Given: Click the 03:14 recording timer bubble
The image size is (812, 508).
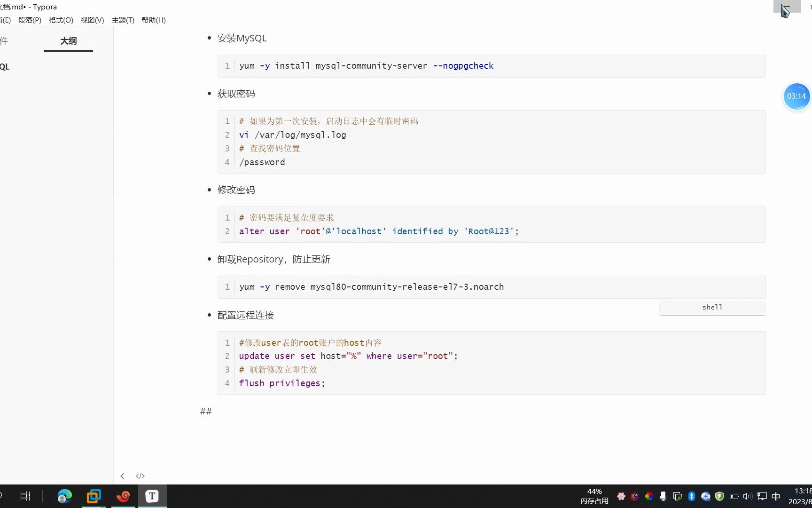Looking at the screenshot, I should [796, 96].
